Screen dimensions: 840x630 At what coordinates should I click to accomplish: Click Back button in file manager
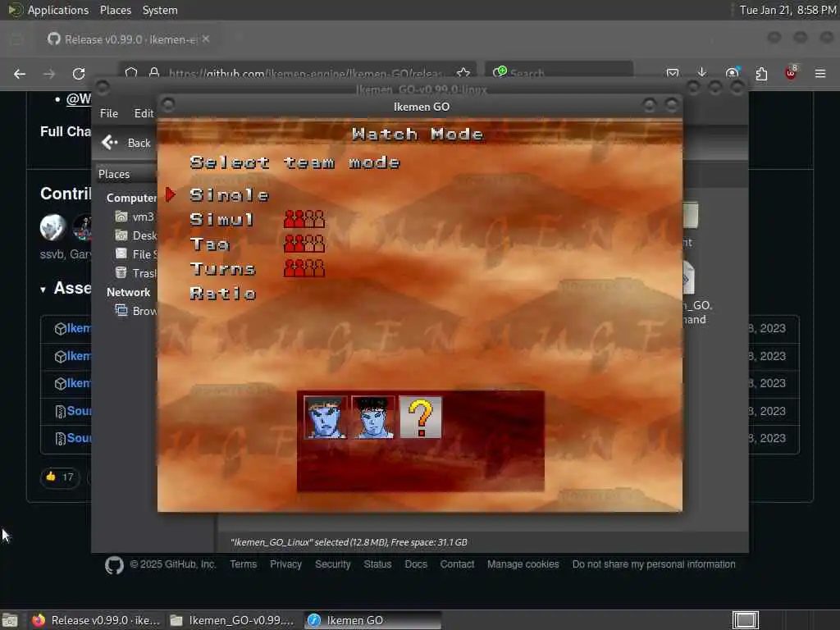point(127,143)
